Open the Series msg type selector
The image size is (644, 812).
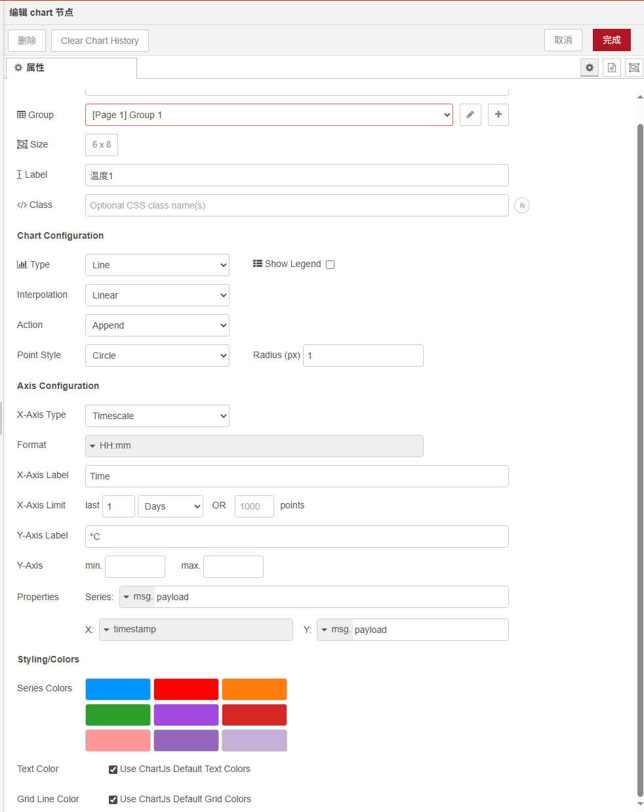pyautogui.click(x=138, y=597)
